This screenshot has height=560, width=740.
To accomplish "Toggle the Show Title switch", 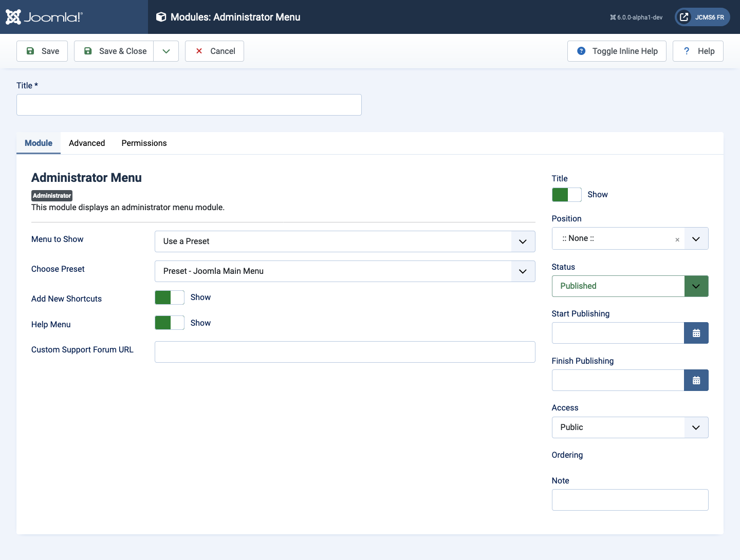I will [x=567, y=195].
